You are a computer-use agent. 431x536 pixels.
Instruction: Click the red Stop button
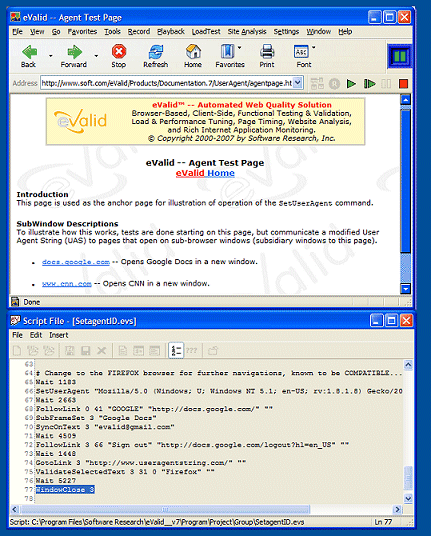point(119,52)
